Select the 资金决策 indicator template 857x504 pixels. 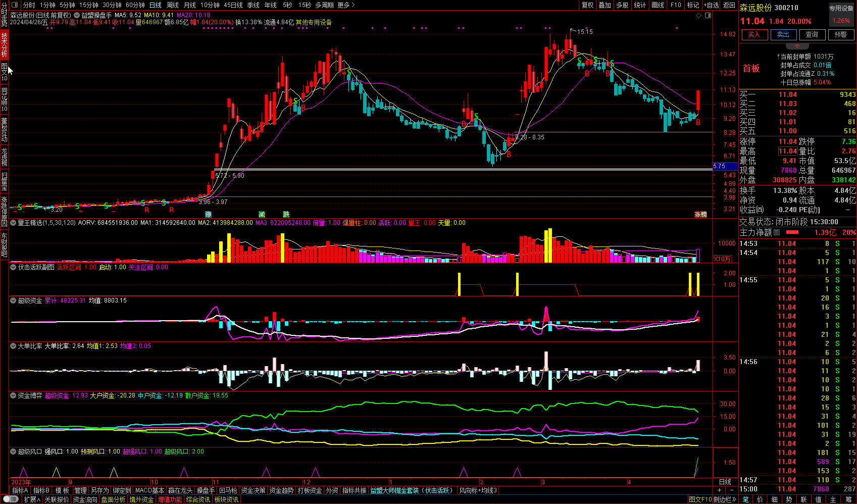253,490
